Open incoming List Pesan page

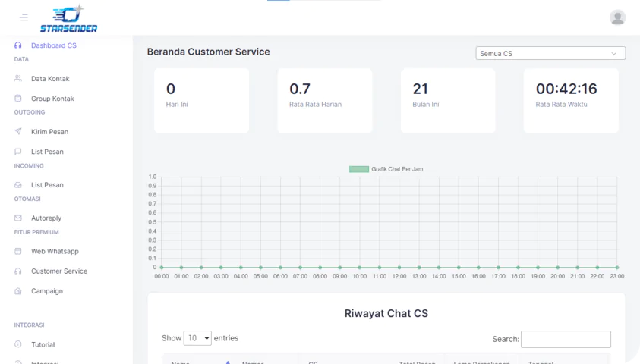tap(47, 185)
